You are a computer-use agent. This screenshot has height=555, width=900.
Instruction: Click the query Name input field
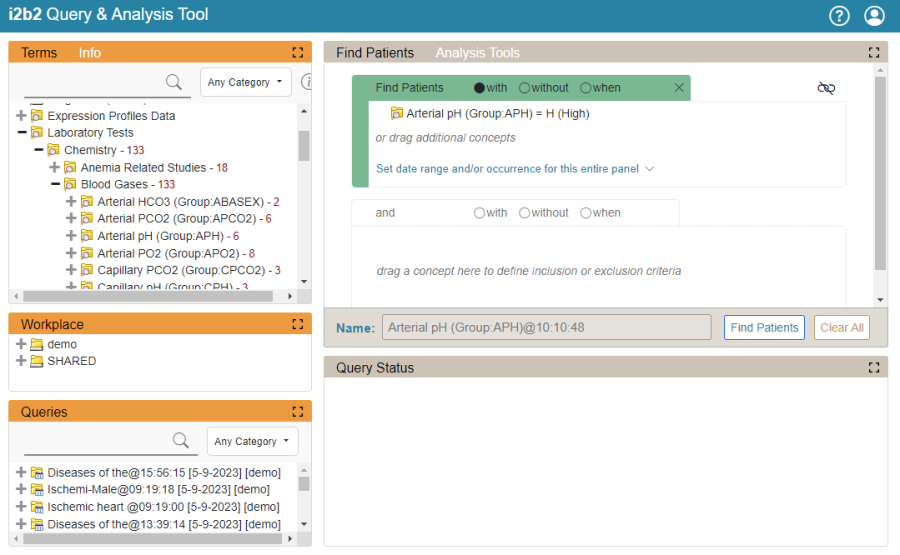[x=546, y=327]
